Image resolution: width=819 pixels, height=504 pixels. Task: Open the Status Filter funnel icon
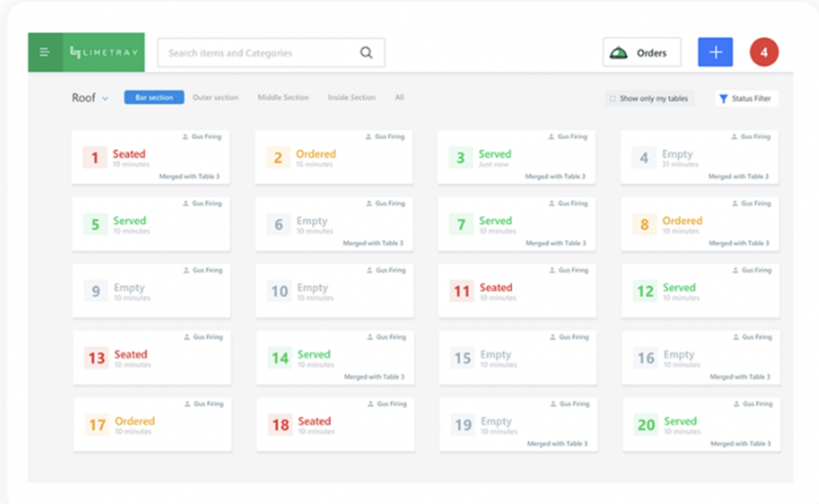click(x=724, y=99)
